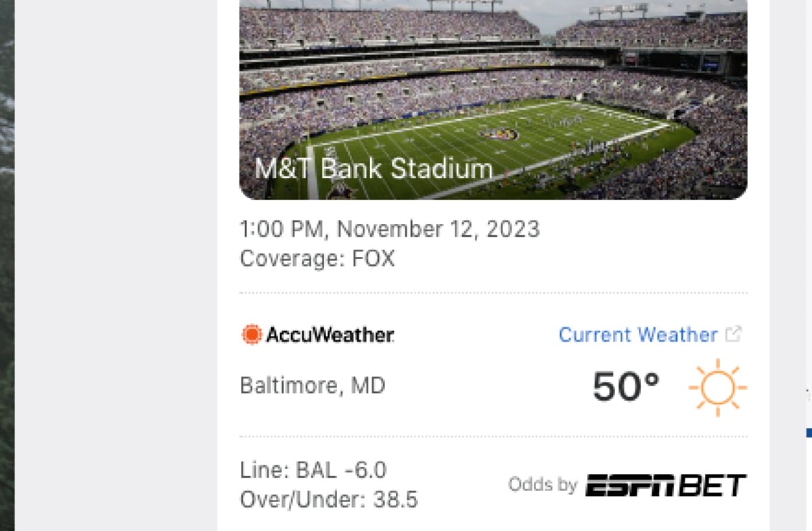Click the orange AccuWeather sun logo
The height and width of the screenshot is (531, 812).
tap(252, 334)
